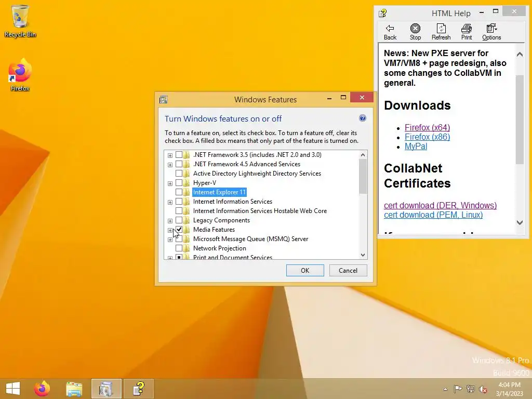532x399 pixels.
Task: Open the MyPal download link
Action: coord(416,146)
